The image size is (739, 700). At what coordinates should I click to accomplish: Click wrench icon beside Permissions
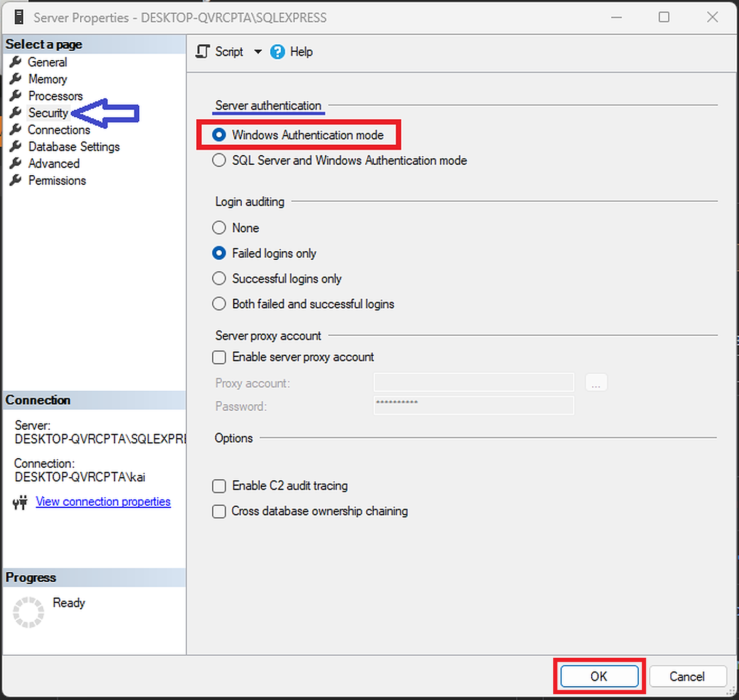pyautogui.click(x=16, y=180)
